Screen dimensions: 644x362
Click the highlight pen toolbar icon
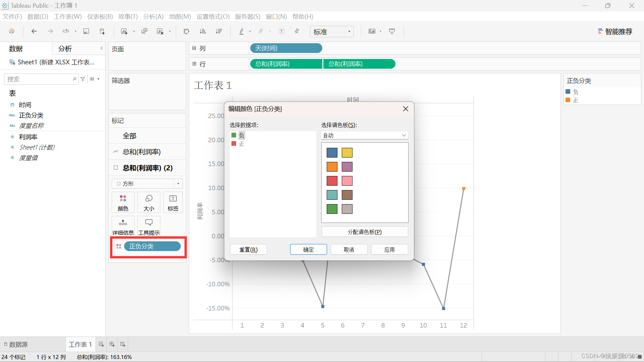pos(241,31)
